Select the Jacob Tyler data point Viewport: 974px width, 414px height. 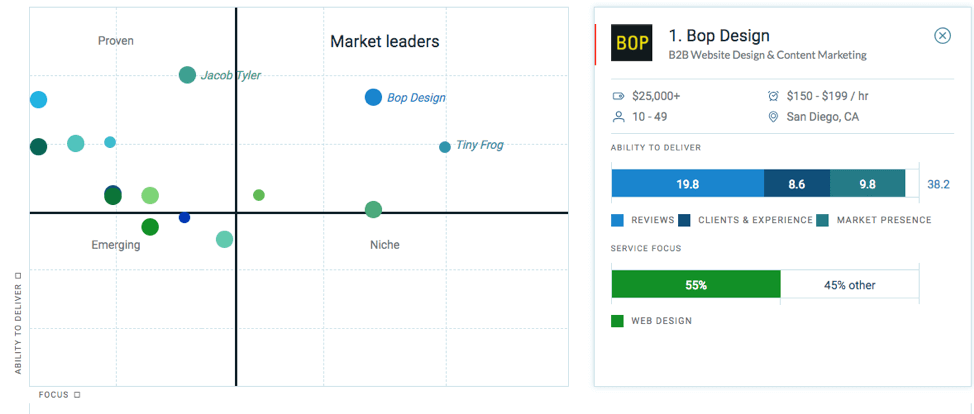(188, 75)
